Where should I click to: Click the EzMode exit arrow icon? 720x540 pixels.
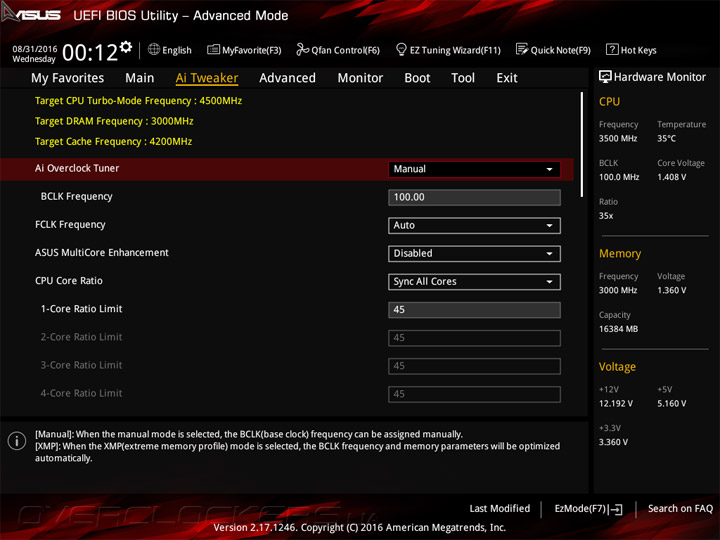click(x=616, y=509)
